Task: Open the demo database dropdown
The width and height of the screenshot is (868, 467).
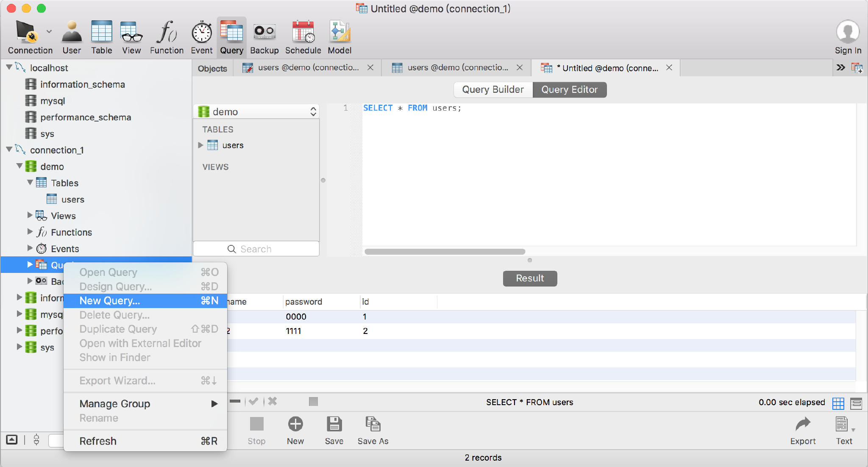Action: [x=257, y=112]
